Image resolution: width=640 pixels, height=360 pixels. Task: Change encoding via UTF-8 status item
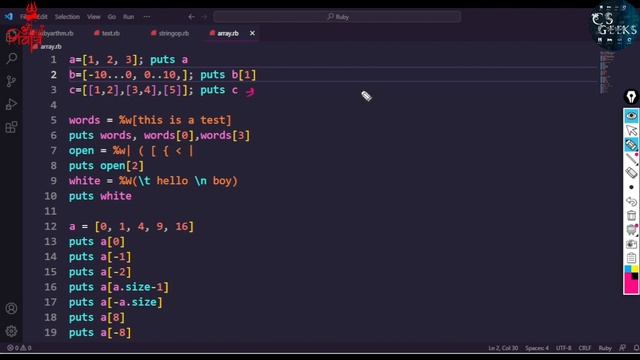point(564,348)
